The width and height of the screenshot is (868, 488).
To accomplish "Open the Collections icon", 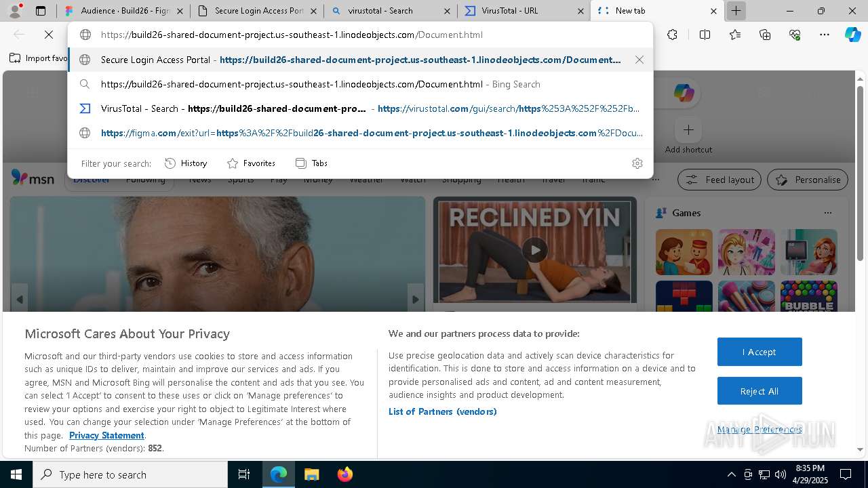I will click(765, 35).
